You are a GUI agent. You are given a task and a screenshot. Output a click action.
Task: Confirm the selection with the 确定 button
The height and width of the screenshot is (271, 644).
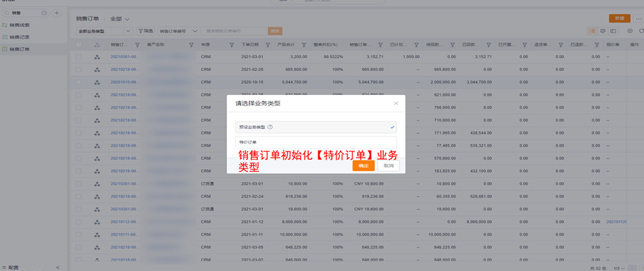363,166
